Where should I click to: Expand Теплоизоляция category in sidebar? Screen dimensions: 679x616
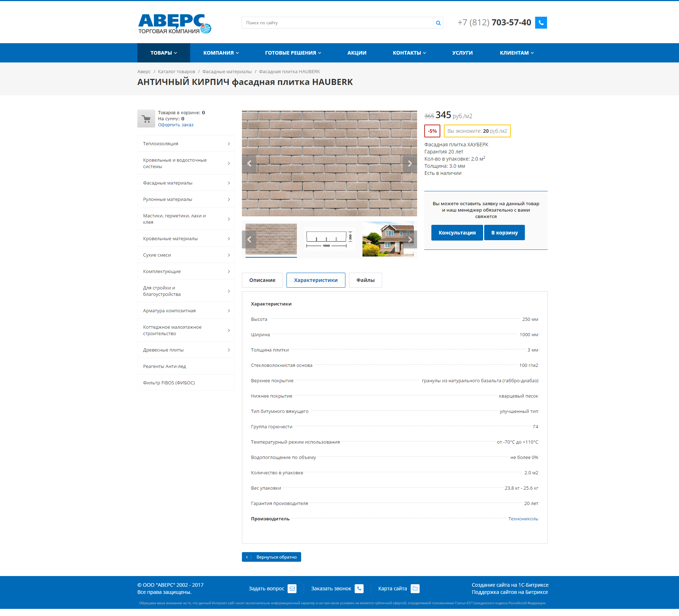[x=186, y=143]
